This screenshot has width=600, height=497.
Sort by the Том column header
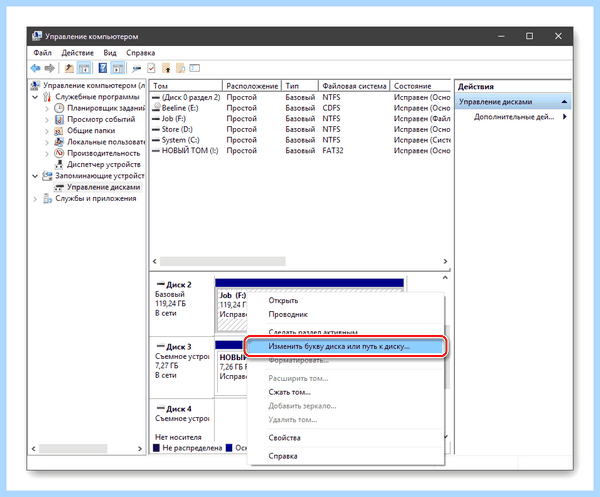coord(186,86)
